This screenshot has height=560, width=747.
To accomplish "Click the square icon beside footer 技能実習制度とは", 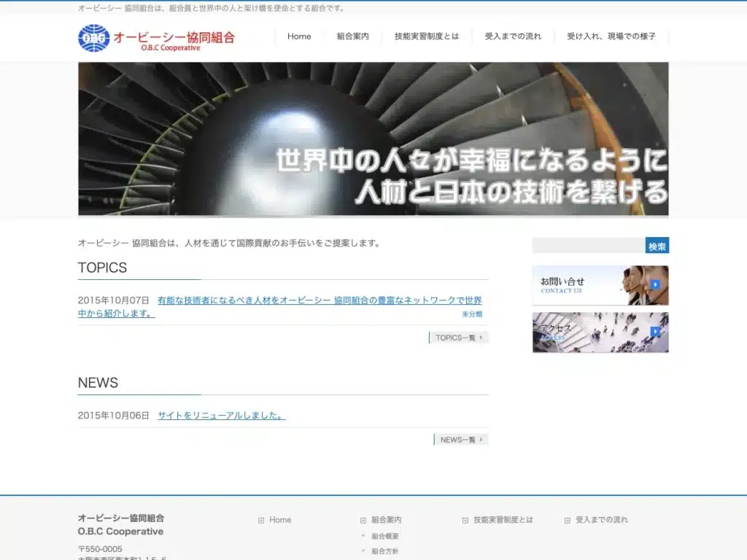I will coord(465,521).
